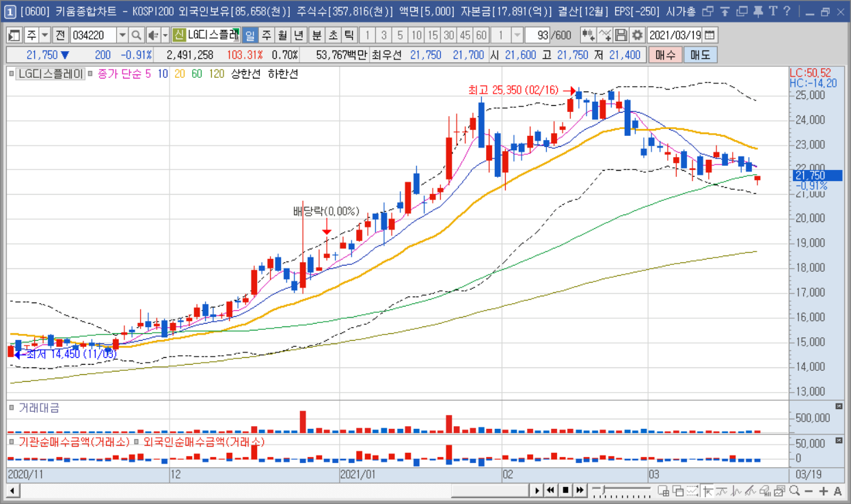The height and width of the screenshot is (504, 851).
Task: Click the horizontal scrollbar left arrow
Action: tap(12, 490)
